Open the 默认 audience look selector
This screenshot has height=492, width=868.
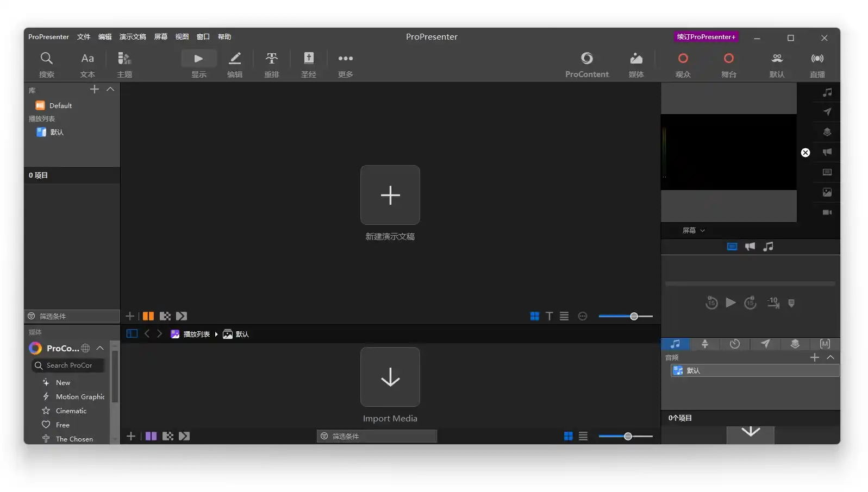pyautogui.click(x=777, y=64)
